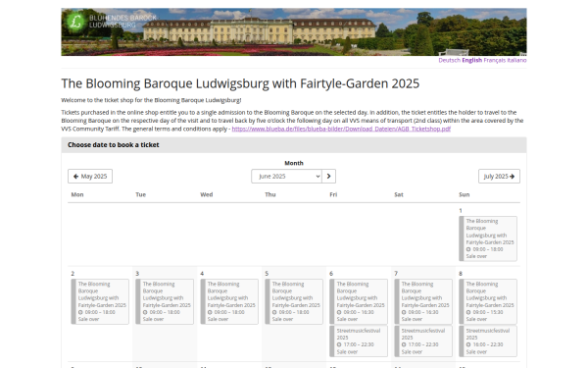This screenshot has width=588, height=368.
Task: Click the 'Thu' weekday column header
Action: click(x=270, y=194)
